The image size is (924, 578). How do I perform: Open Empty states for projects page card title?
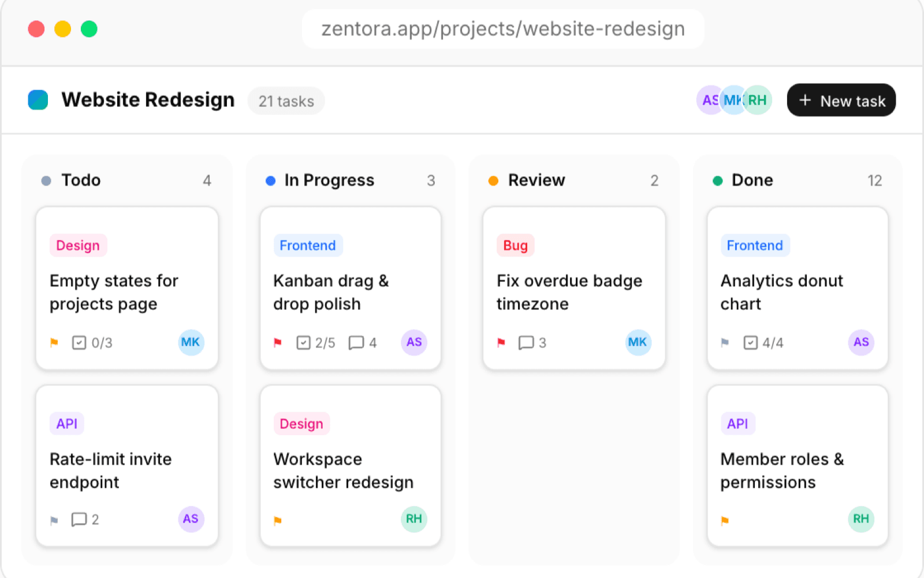(114, 292)
